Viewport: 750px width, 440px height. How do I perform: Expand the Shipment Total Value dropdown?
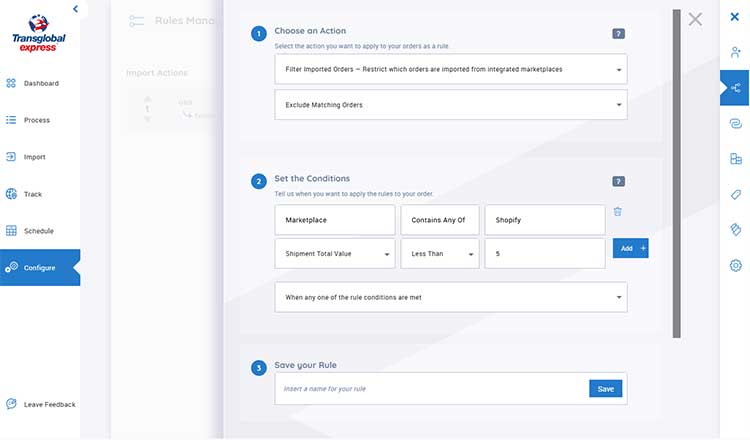click(335, 253)
